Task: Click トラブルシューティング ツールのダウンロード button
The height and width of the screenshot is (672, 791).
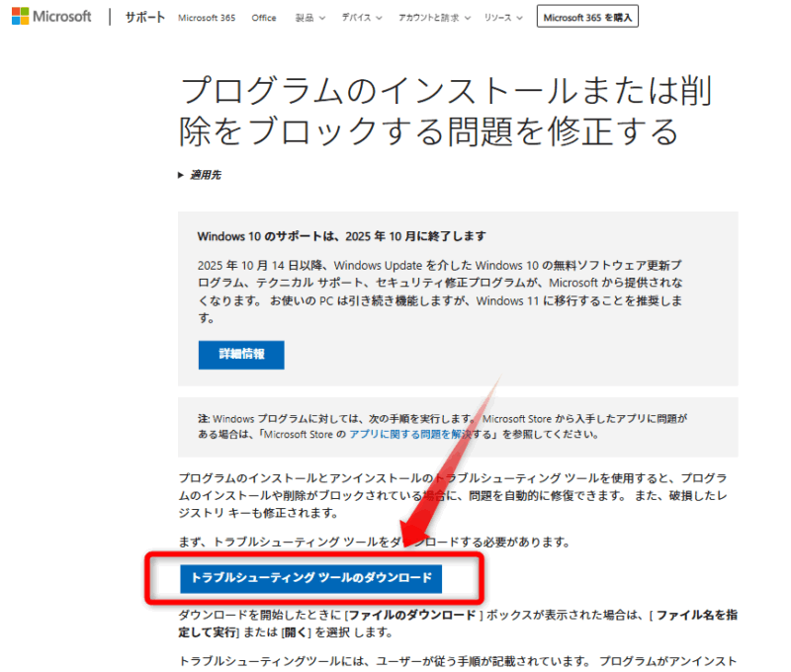Action: click(x=310, y=578)
